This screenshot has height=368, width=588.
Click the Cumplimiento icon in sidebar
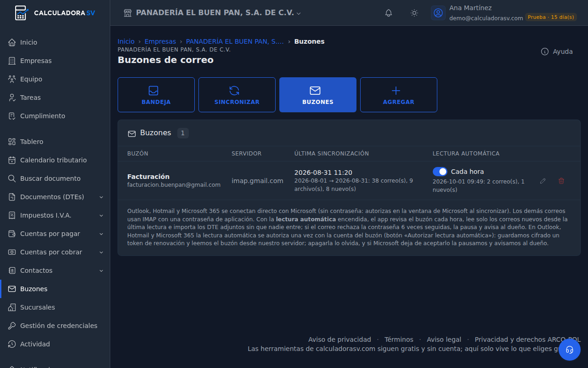(12, 116)
